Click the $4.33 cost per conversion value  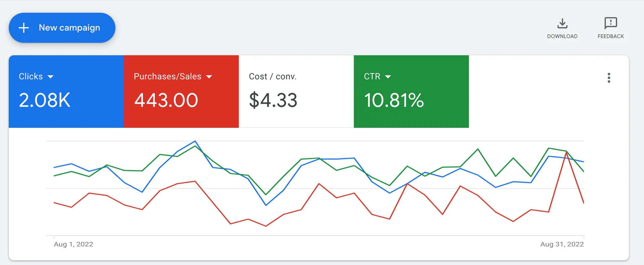[273, 100]
